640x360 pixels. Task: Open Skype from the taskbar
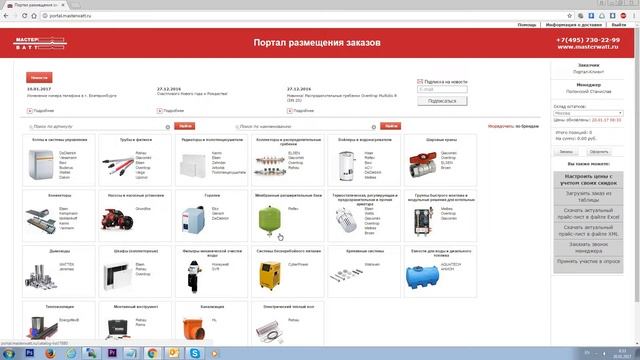tap(195, 353)
